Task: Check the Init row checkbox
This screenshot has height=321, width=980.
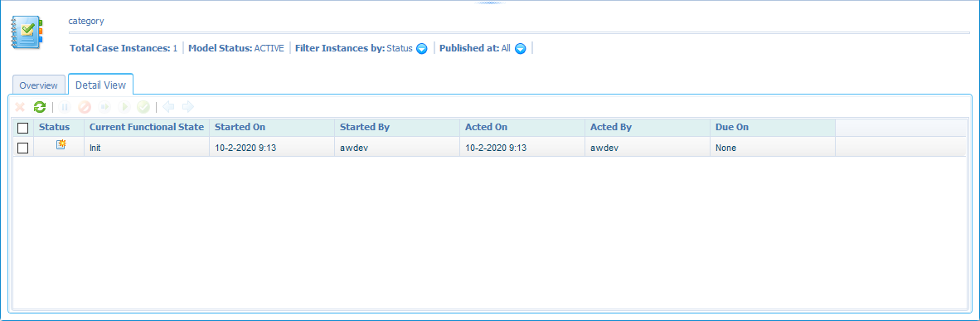Action: 23,148
